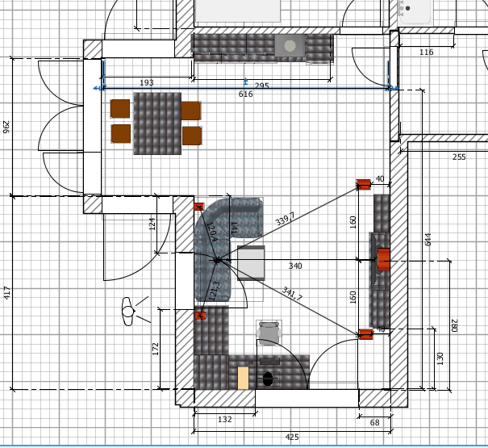The image size is (488, 448).
Task: Click the 339.7 diagonal dimension label
Action: pos(284,218)
